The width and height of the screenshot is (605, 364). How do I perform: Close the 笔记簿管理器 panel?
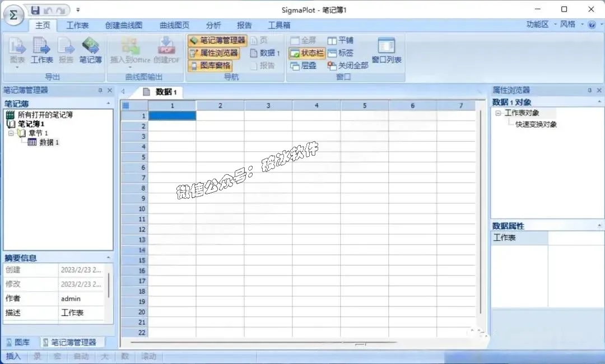pyautogui.click(x=110, y=90)
